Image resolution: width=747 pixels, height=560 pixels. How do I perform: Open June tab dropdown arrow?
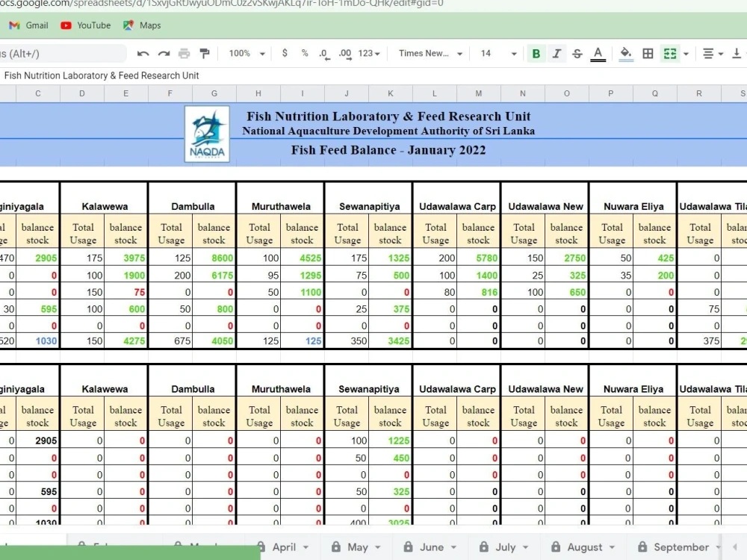[x=453, y=547]
